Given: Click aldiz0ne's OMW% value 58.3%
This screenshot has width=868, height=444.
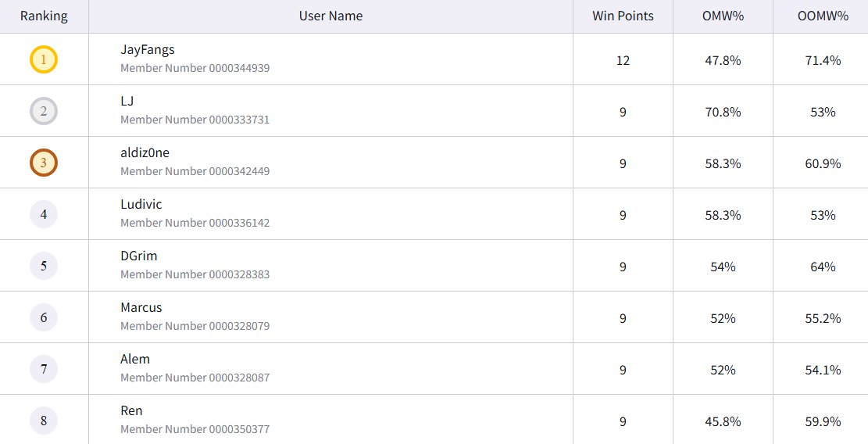Looking at the screenshot, I should (723, 163).
